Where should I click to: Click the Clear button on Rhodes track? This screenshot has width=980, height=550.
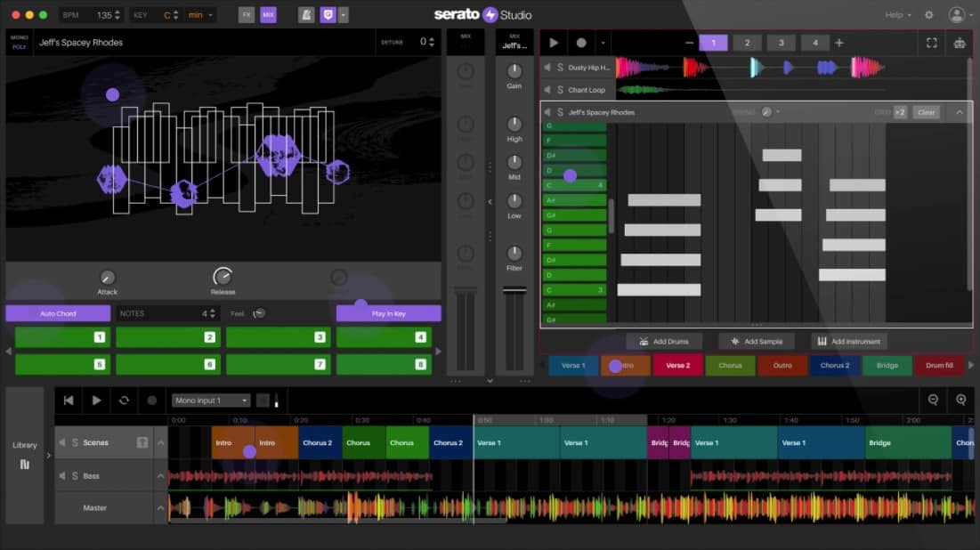pyautogui.click(x=927, y=112)
